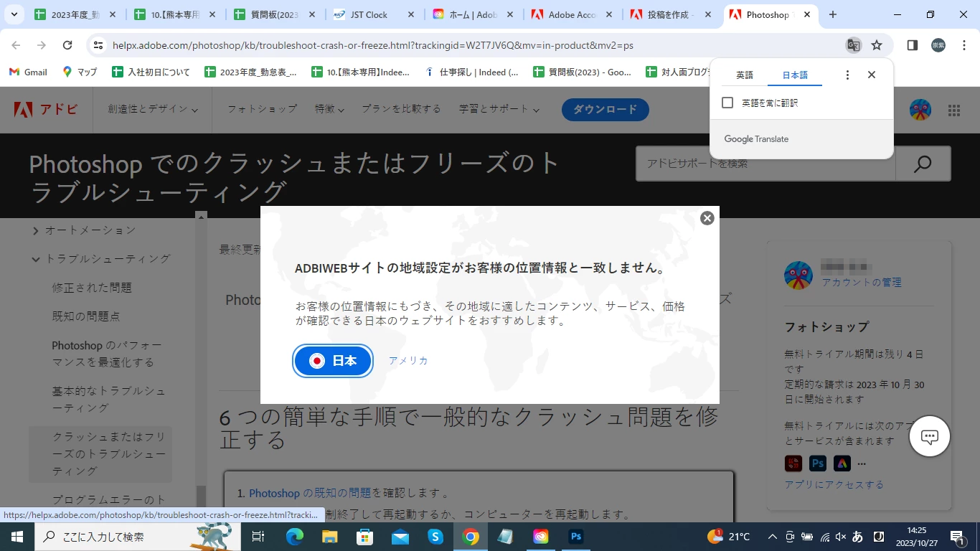Image resolution: width=980 pixels, height=551 pixels.
Task: Open 修正された問題 sidebar item
Action: point(92,288)
